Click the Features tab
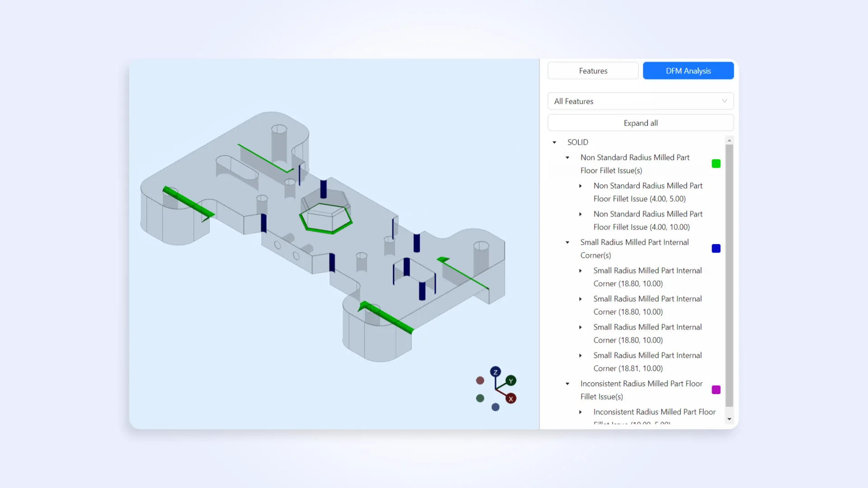 coord(593,71)
